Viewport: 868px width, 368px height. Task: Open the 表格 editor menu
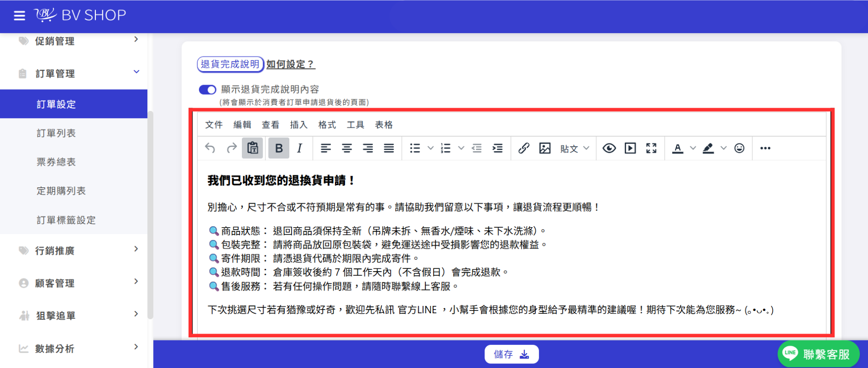tap(384, 124)
